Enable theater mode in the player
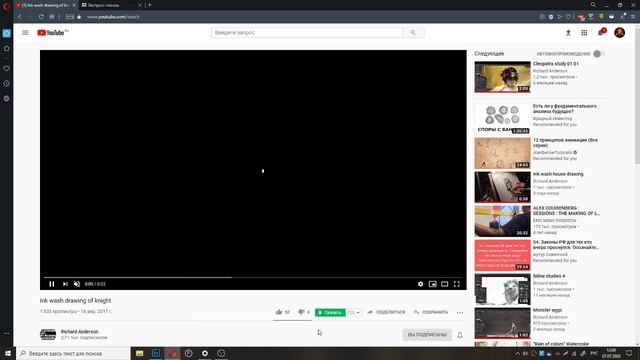Screen dimensions: 640x360 (444, 284)
